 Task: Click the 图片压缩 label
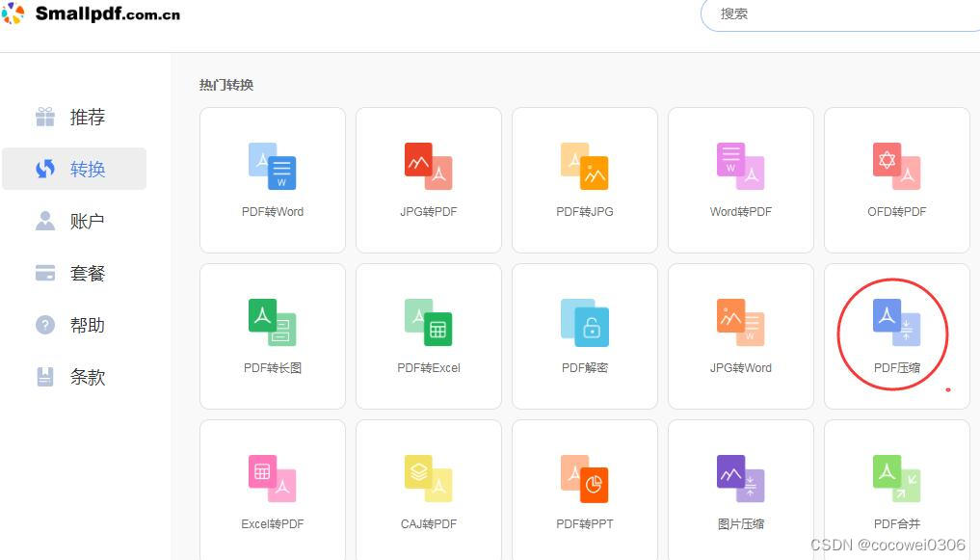[741, 524]
